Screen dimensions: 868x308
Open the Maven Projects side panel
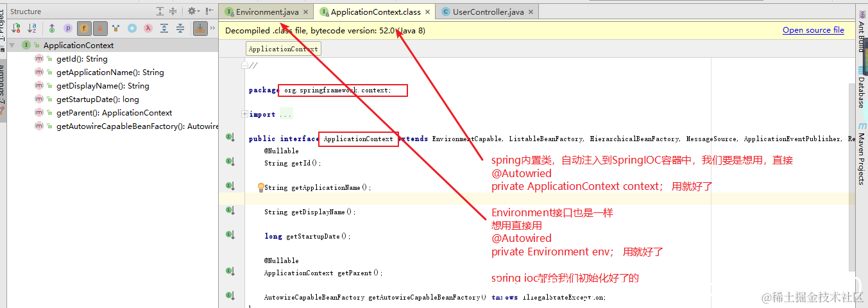(x=862, y=153)
